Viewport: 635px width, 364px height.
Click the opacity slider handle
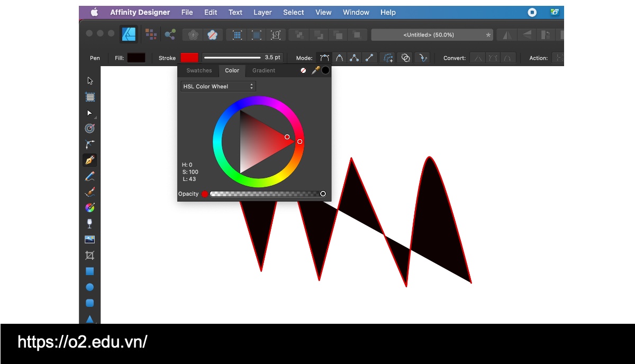pos(323,194)
